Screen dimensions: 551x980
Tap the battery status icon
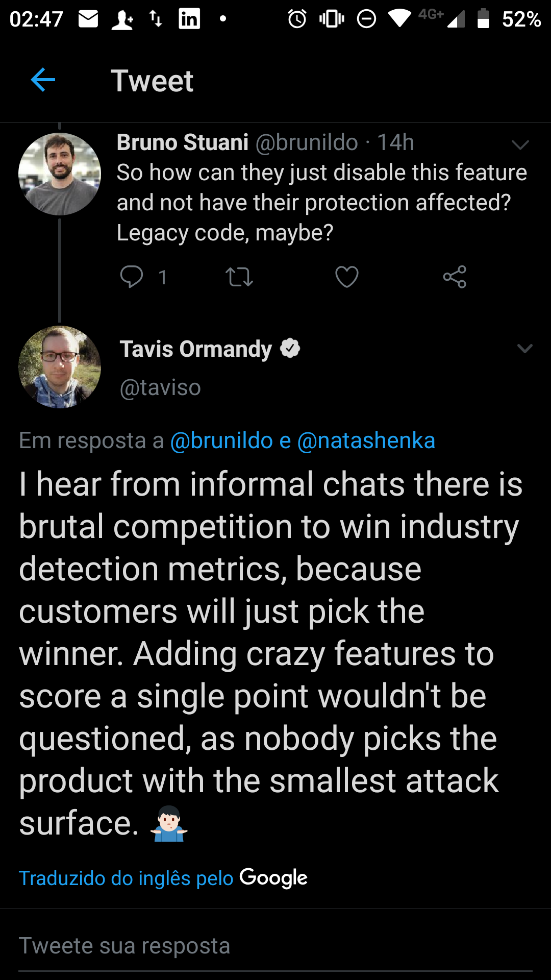tap(483, 19)
